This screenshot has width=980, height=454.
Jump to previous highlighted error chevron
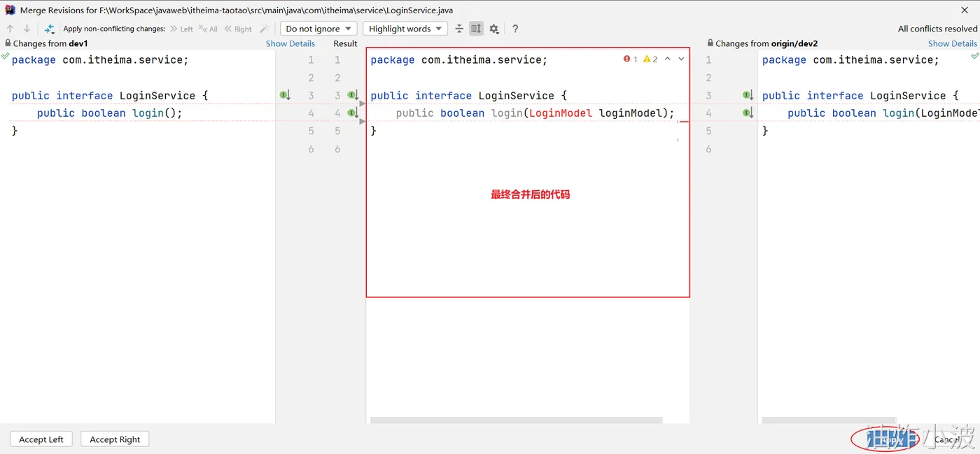click(x=668, y=59)
